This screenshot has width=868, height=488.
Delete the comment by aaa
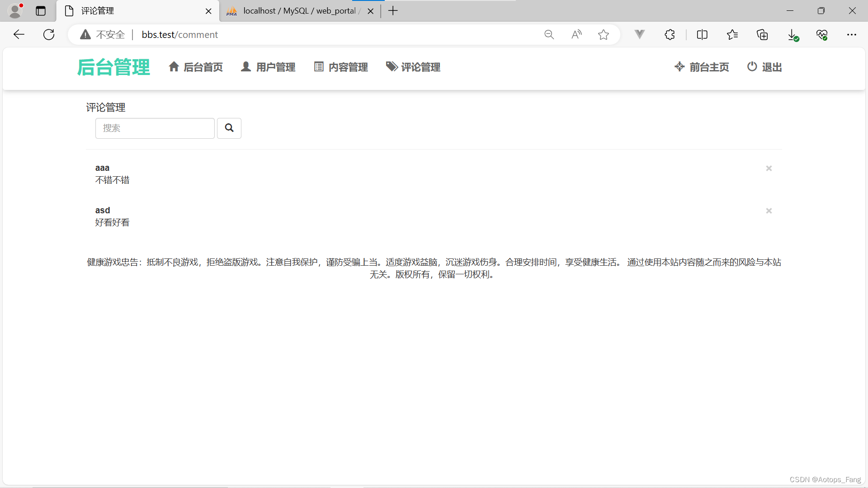(x=769, y=169)
